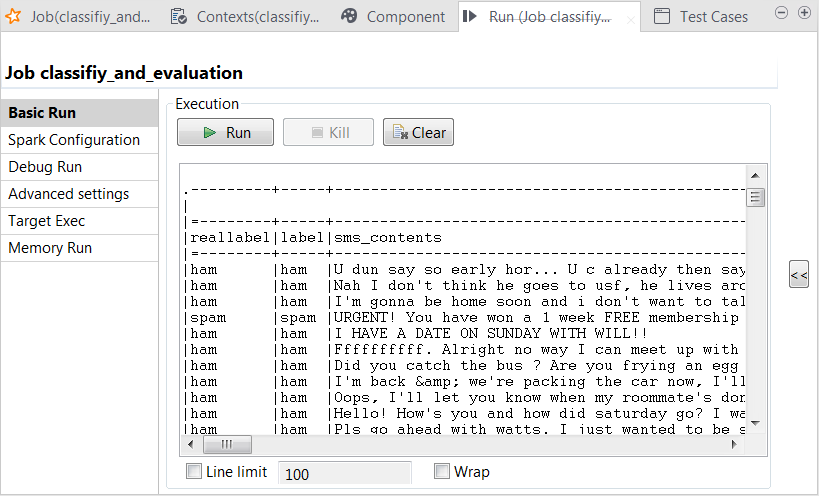Screen dimensions: 819x496
Task: Click the 'reallabel' column header text
Action: 230,238
